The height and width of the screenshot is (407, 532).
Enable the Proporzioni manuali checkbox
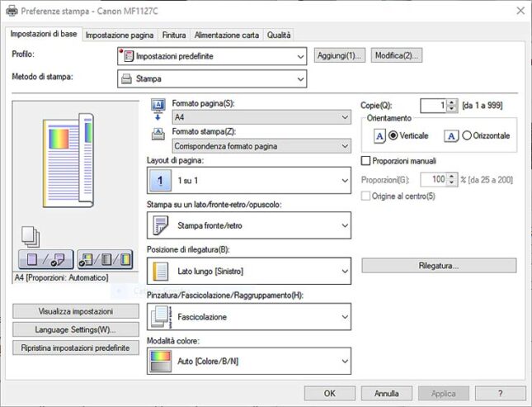366,161
